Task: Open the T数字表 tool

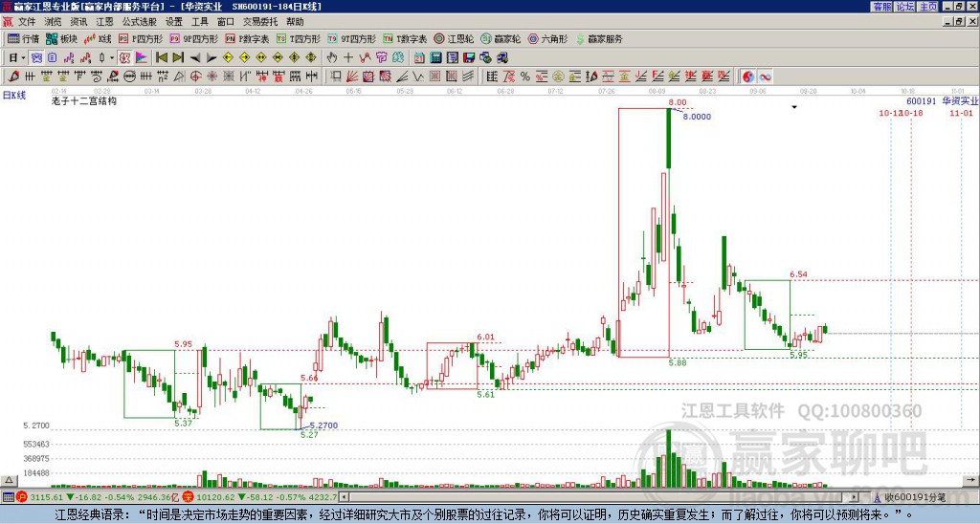Action: (x=405, y=38)
